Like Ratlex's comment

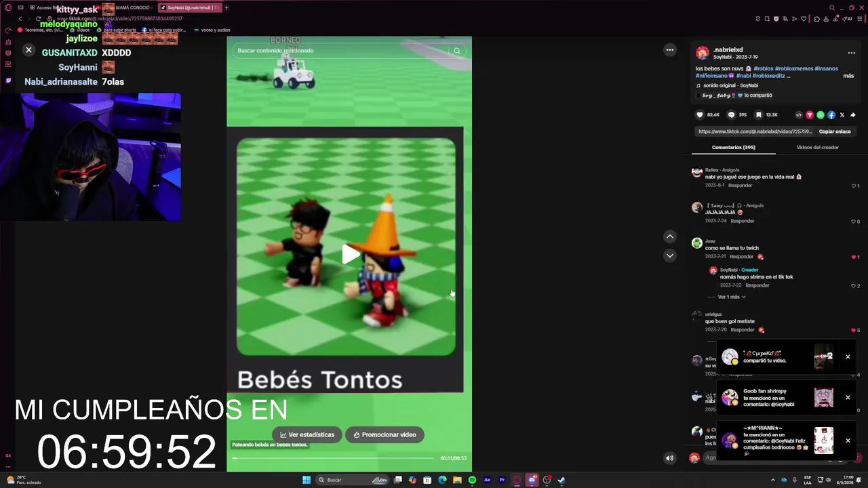[855, 186]
